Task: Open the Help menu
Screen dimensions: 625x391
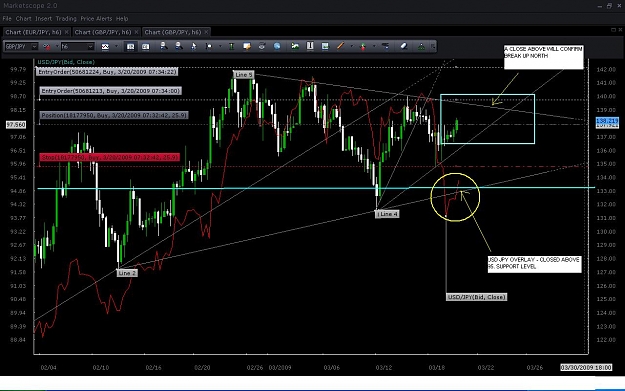Action: click(x=122, y=19)
